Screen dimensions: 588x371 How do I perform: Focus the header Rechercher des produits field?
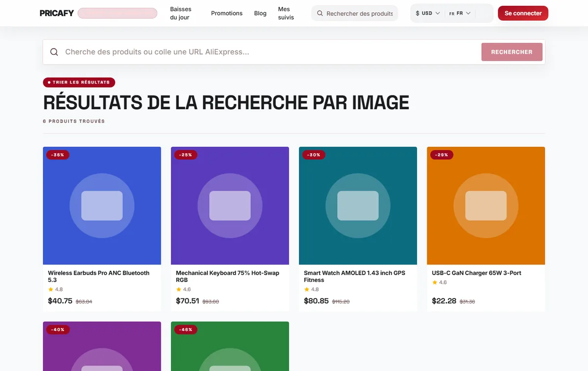point(355,13)
